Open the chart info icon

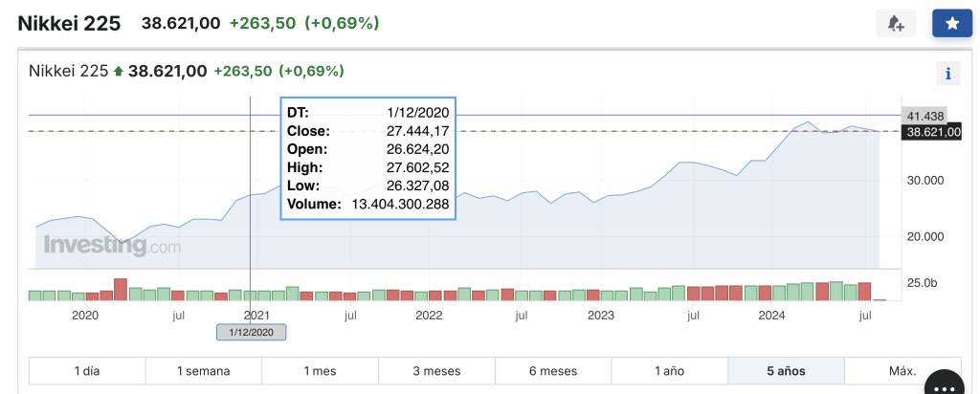click(x=947, y=73)
